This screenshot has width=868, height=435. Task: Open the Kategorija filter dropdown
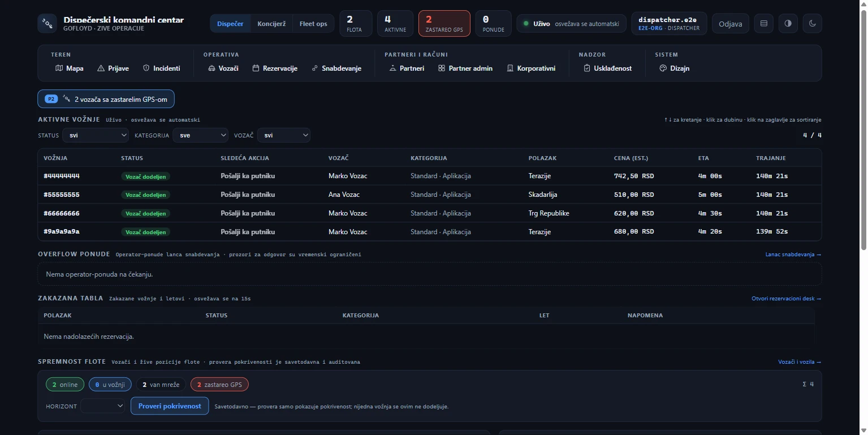tap(200, 135)
